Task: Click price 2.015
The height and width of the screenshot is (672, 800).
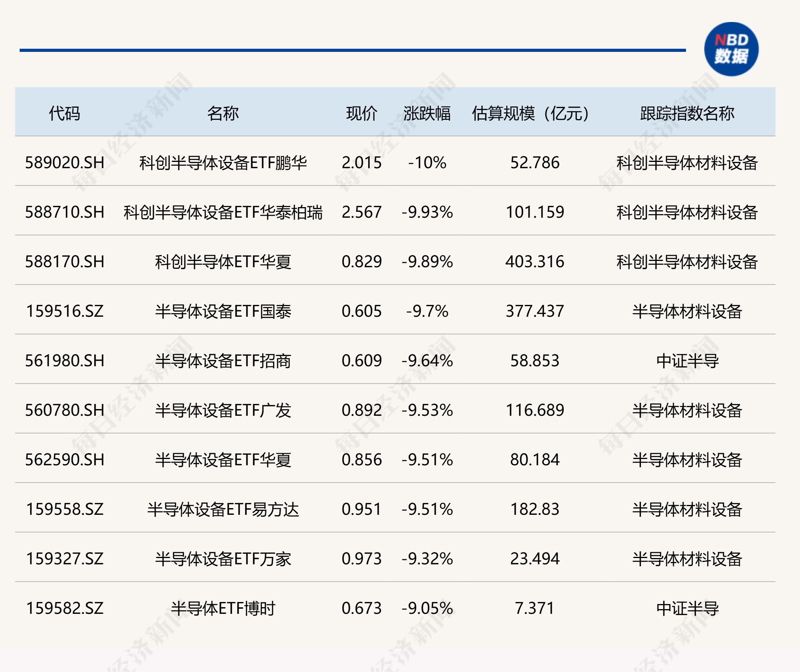Action: (x=361, y=163)
